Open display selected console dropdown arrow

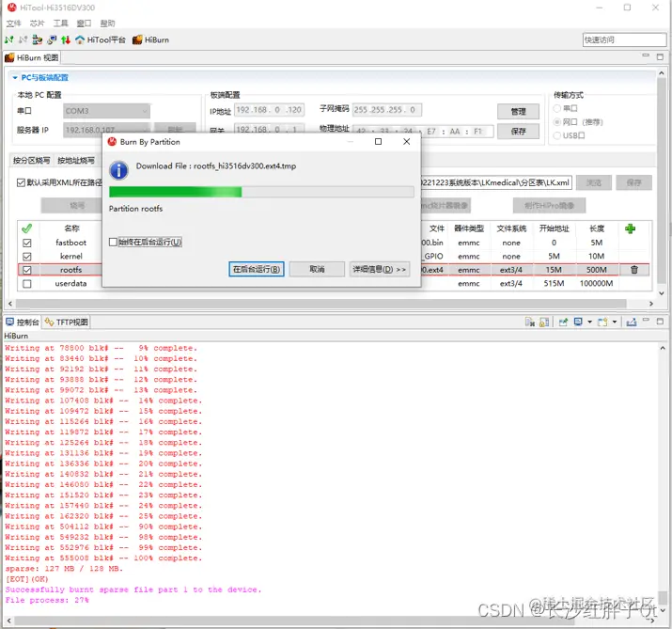[589, 322]
